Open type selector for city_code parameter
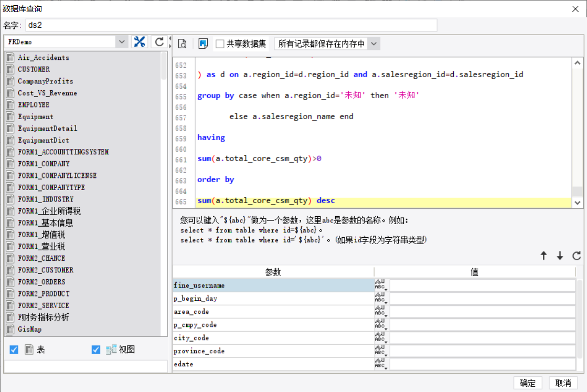The height and width of the screenshot is (392, 587). pyautogui.click(x=381, y=338)
